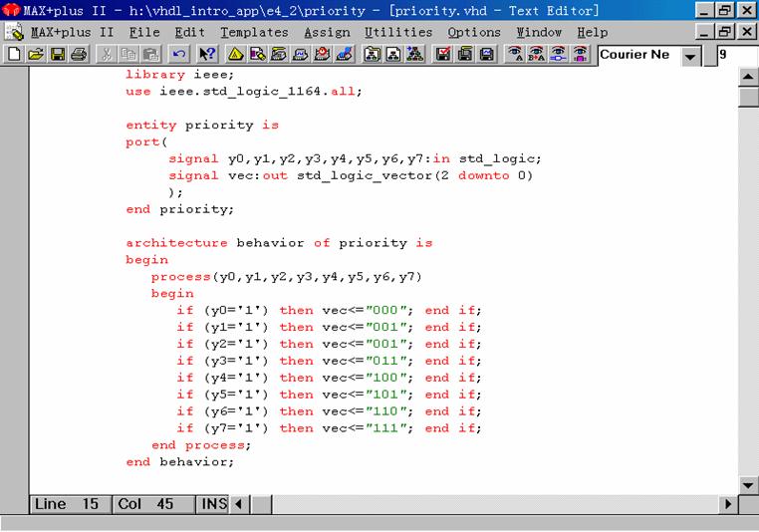Viewport: 759px width, 532px height.
Task: Open the Help menu
Action: click(593, 33)
